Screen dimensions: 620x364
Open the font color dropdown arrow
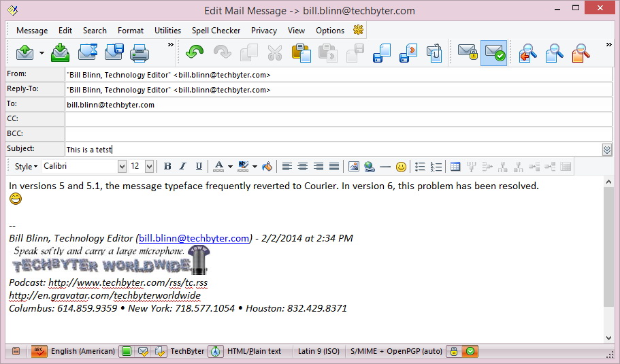230,167
